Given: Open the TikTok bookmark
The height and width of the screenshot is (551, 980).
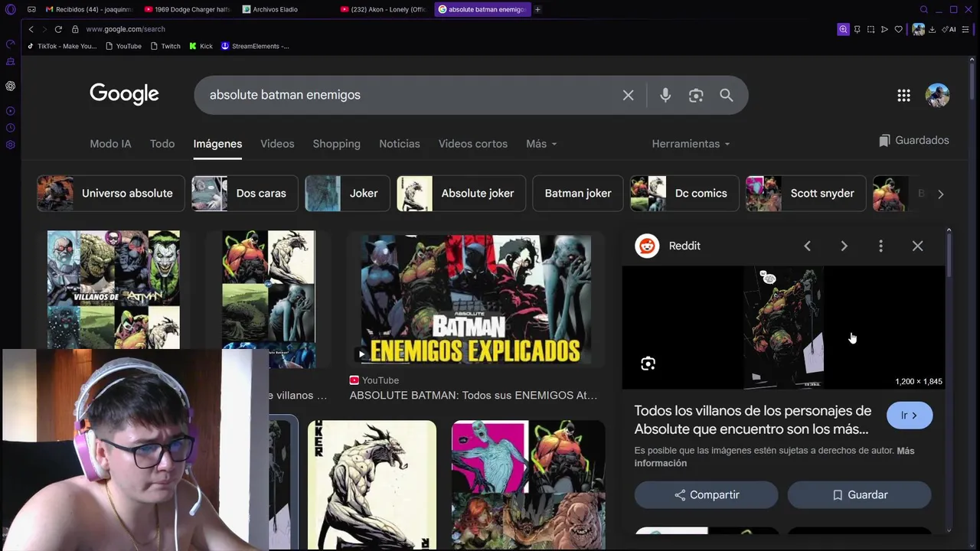Looking at the screenshot, I should coord(61,46).
